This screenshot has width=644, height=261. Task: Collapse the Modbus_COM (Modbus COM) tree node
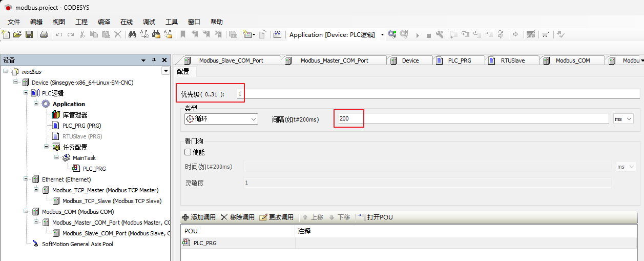[26, 211]
